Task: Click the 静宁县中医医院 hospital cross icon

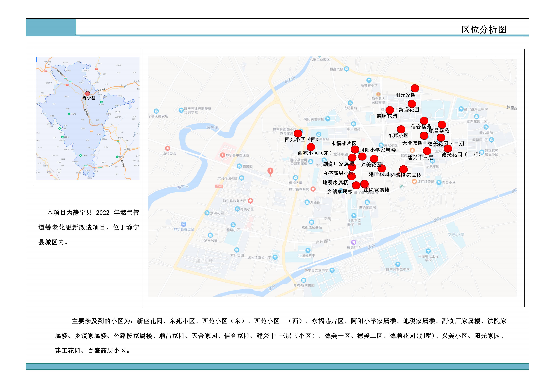Action: [223, 155]
